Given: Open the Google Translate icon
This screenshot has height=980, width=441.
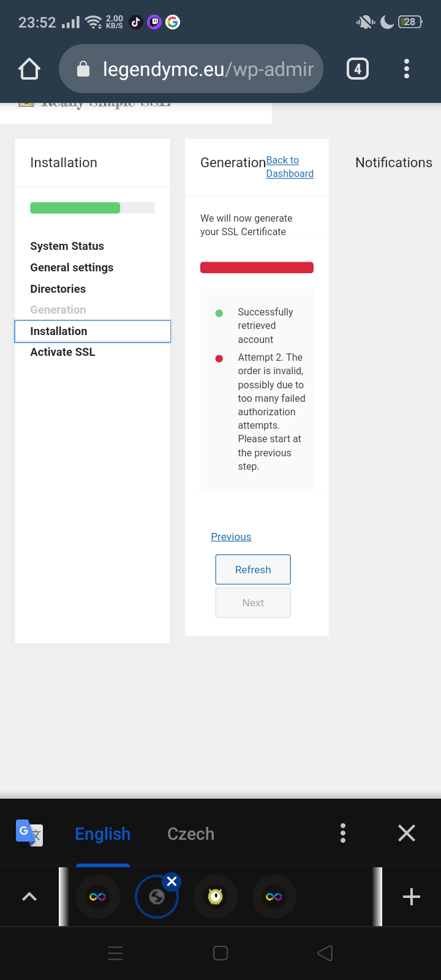Looking at the screenshot, I should coord(29,833).
